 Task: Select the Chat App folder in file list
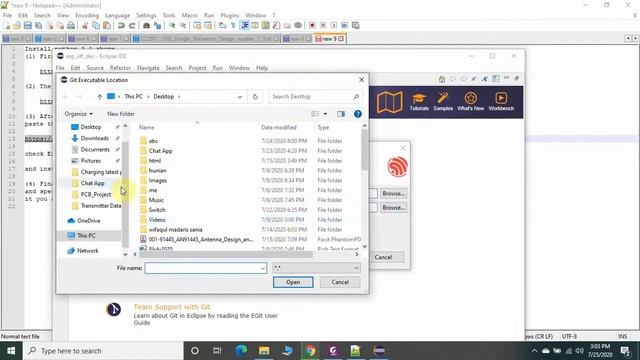pos(160,151)
